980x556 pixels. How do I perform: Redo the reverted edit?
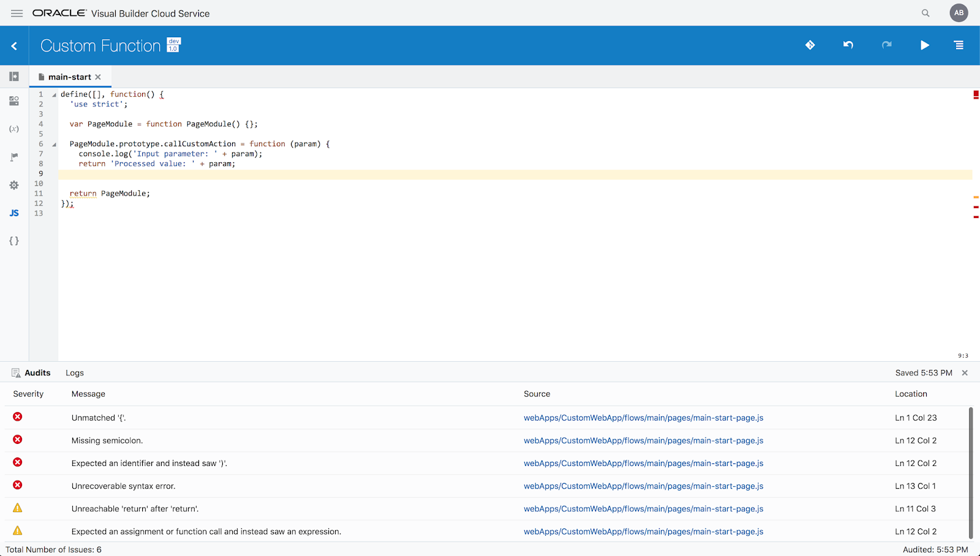coord(887,45)
